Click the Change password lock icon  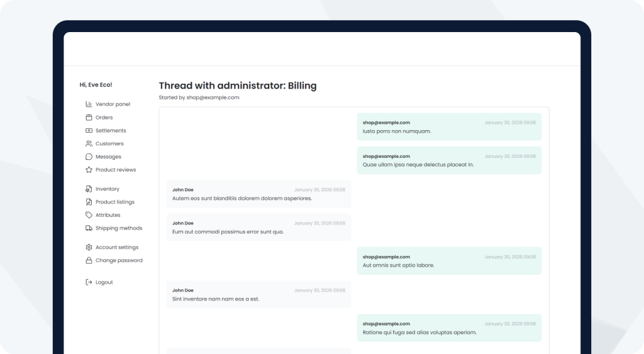(x=89, y=260)
